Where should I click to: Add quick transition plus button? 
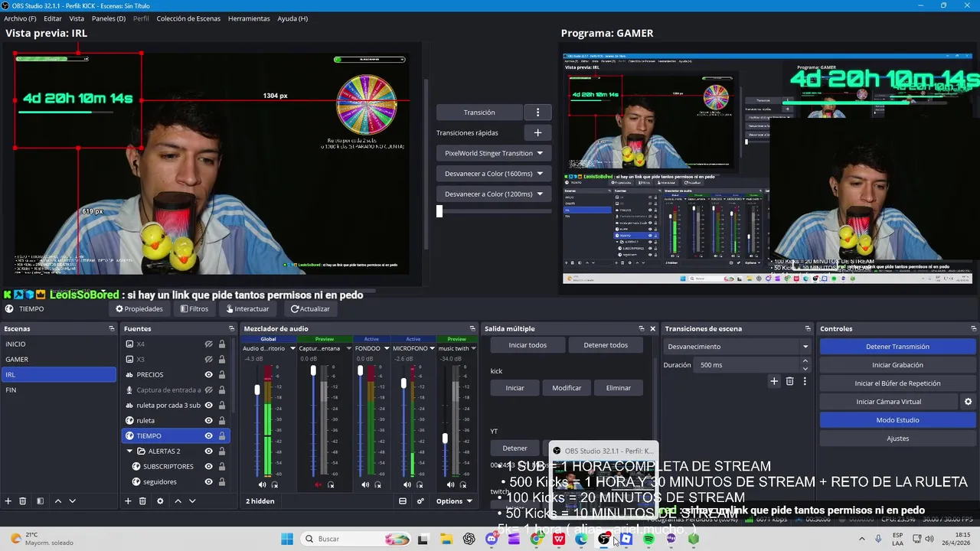pos(537,132)
